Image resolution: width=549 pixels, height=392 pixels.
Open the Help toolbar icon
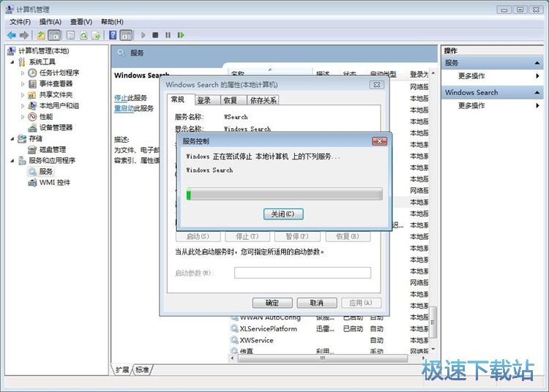[x=113, y=35]
